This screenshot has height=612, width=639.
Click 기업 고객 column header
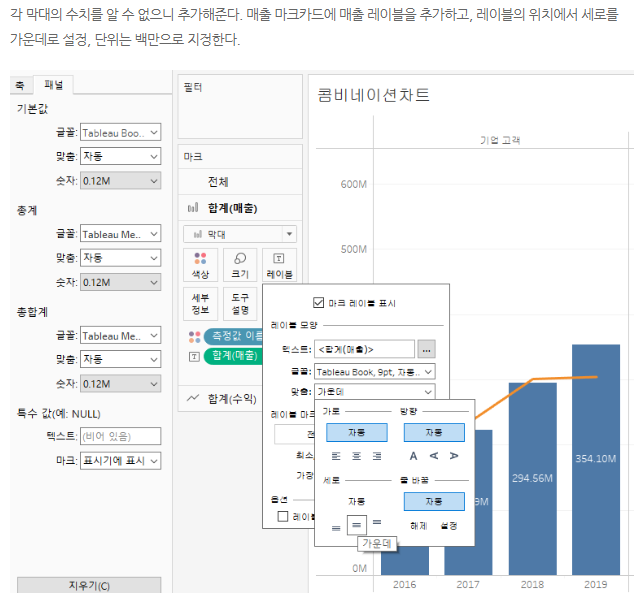pos(500,140)
